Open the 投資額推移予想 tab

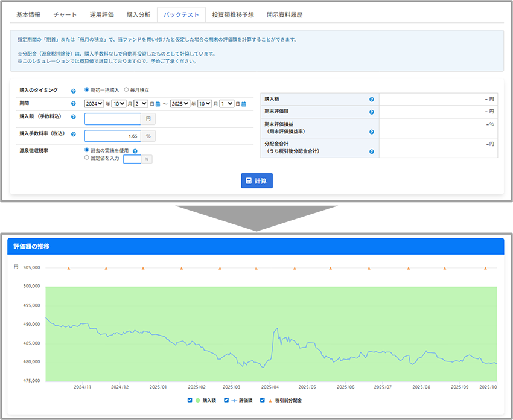pyautogui.click(x=233, y=14)
